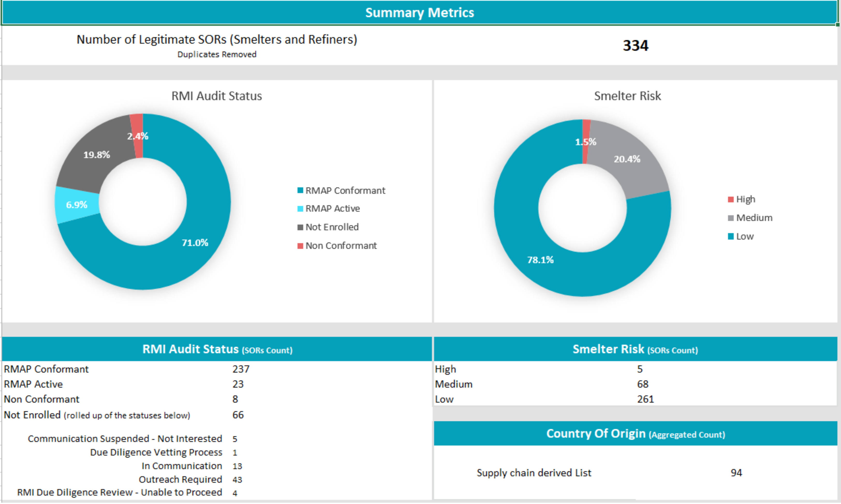Click the 334 legitimate SORs value

636,46
